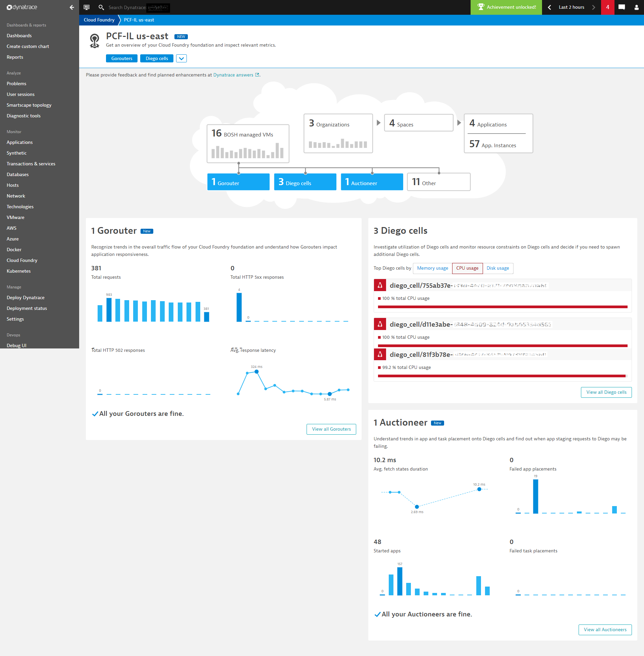Open Reports in sidebar
The width and height of the screenshot is (644, 656).
point(15,57)
